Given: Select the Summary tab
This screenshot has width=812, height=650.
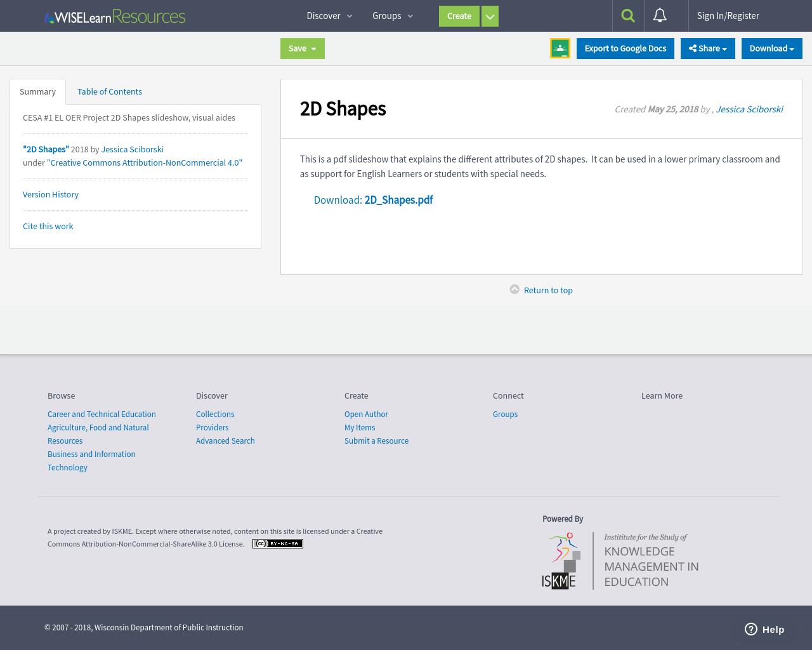Looking at the screenshot, I should click(37, 91).
